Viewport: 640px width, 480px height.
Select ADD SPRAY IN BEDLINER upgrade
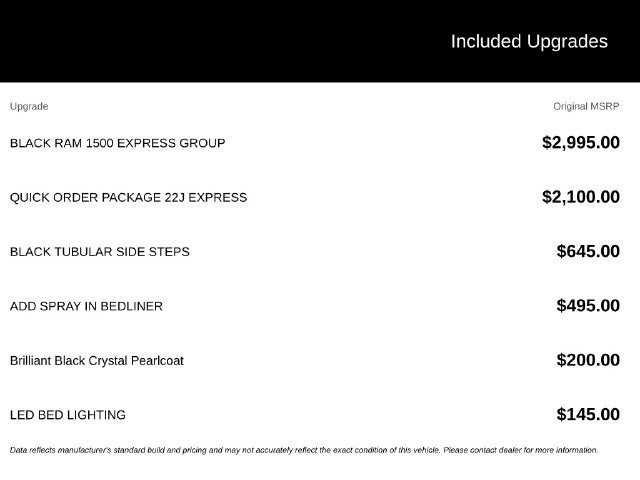click(86, 306)
